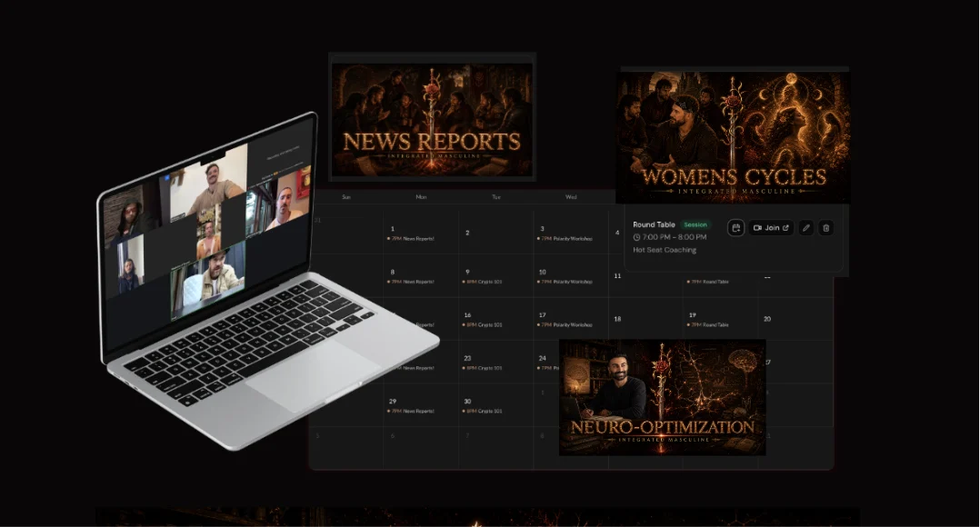Open the 7PM Round Table event on the 19th
The width and height of the screenshot is (980, 527).
(708, 324)
